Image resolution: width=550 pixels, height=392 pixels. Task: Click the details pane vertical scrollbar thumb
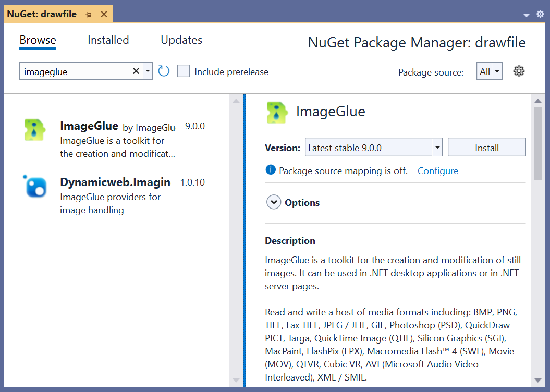click(538, 143)
